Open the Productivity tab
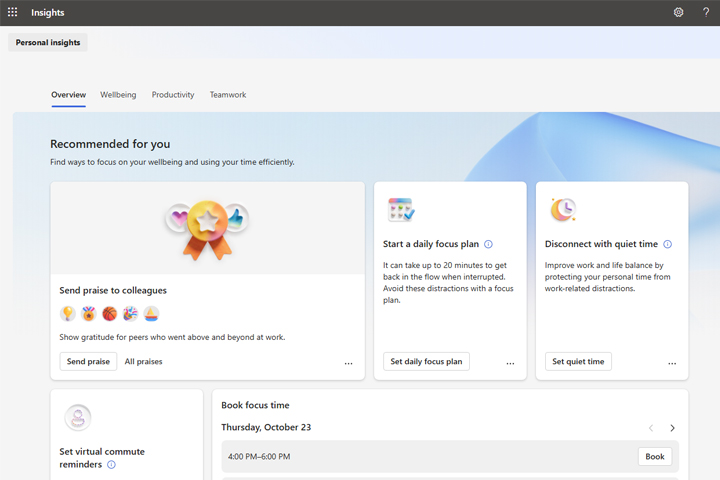The height and width of the screenshot is (480, 720). coord(173,95)
